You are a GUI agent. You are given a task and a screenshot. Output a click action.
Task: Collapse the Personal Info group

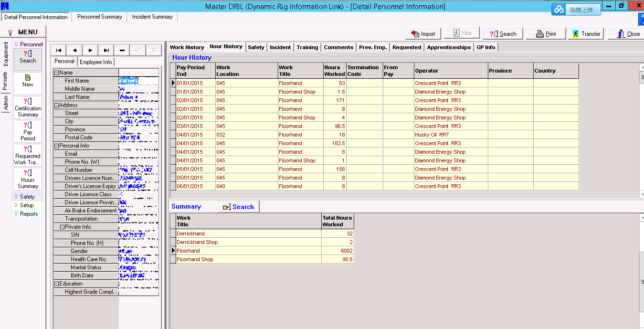click(x=56, y=146)
